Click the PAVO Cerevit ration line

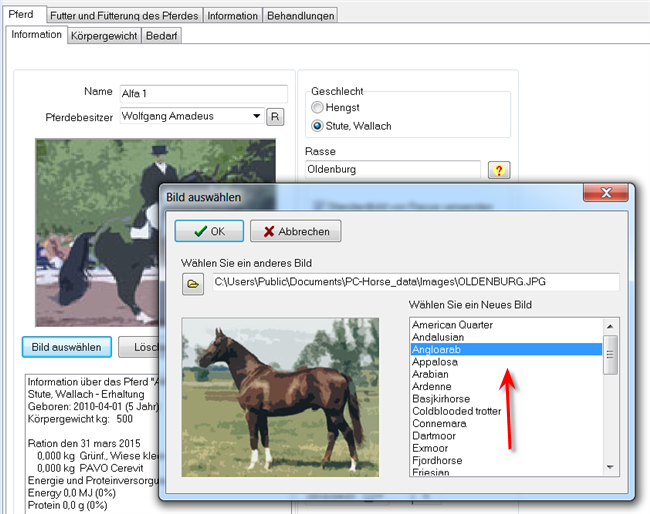pos(90,468)
